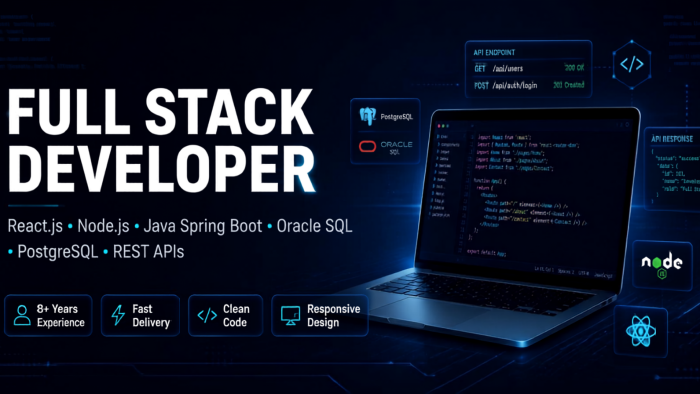Click the laptop code editor screen

pyautogui.click(x=527, y=194)
